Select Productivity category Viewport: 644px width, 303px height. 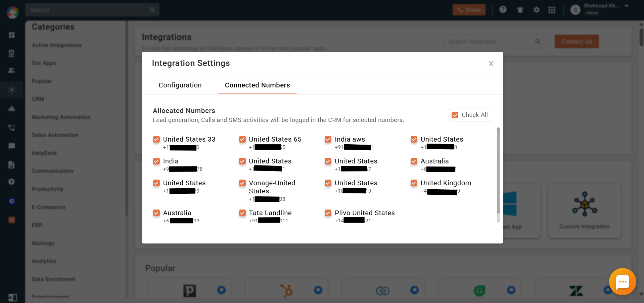click(x=48, y=189)
